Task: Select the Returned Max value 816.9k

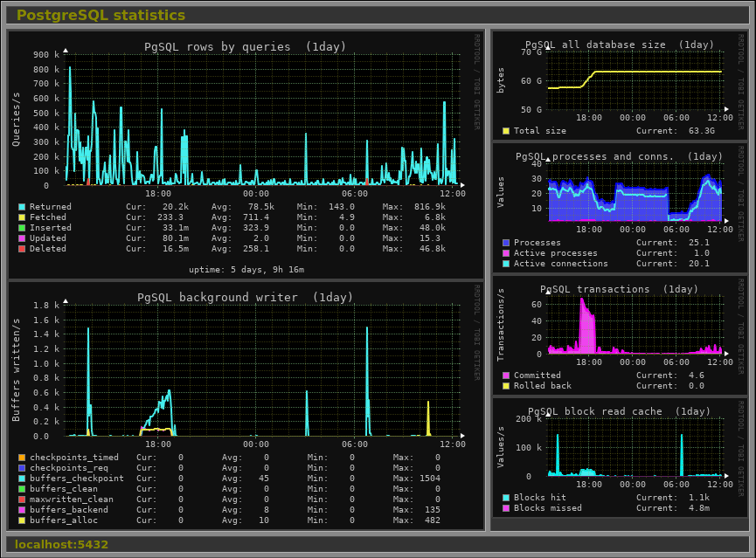Action: [x=430, y=207]
